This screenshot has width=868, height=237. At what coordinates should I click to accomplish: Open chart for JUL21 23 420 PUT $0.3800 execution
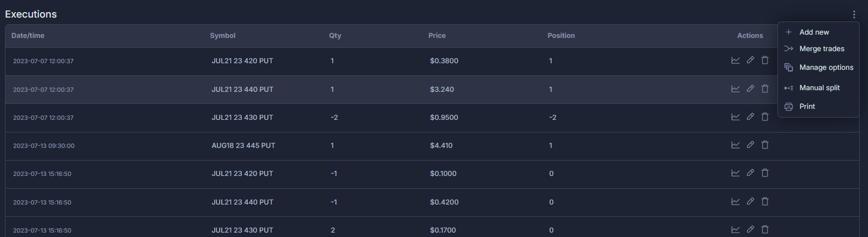[x=735, y=60]
